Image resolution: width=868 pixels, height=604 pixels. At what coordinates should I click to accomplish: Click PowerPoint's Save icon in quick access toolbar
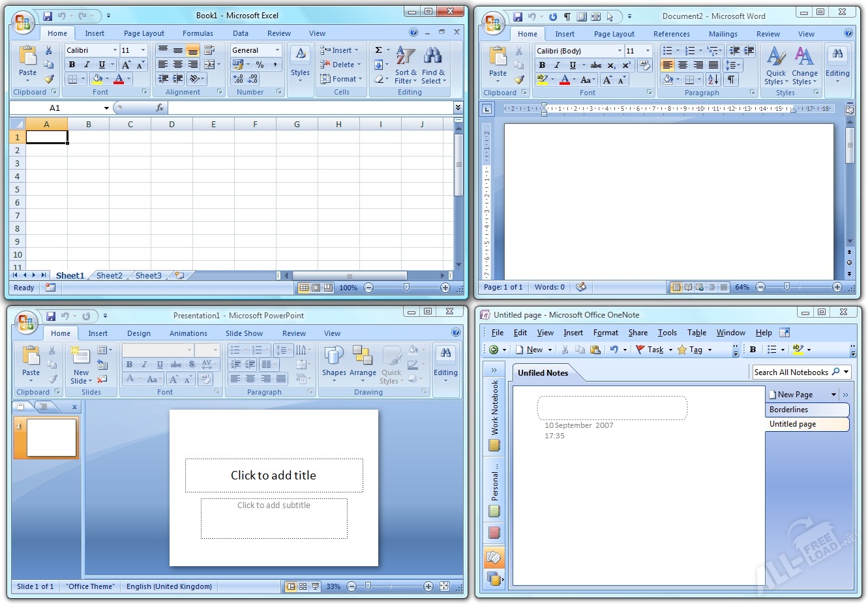tap(50, 316)
